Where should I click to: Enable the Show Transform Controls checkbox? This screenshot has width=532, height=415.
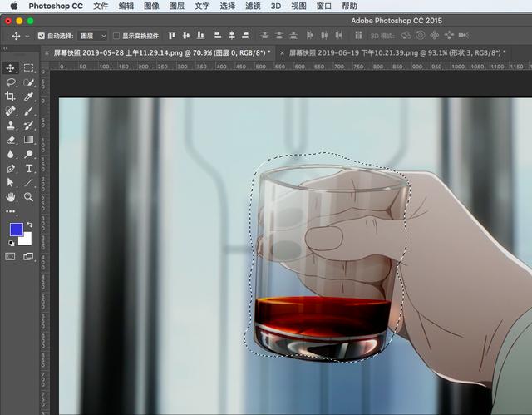point(116,36)
